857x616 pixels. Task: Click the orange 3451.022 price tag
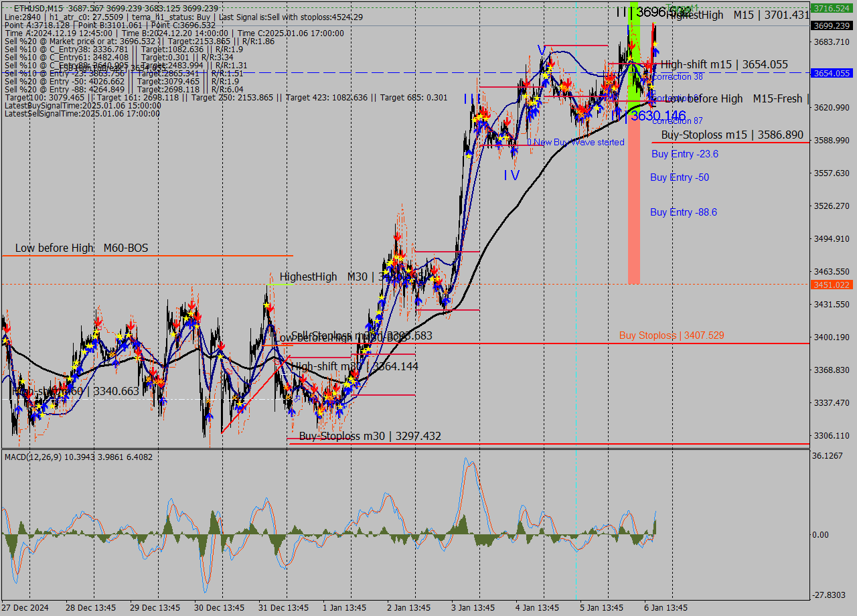tap(831, 285)
